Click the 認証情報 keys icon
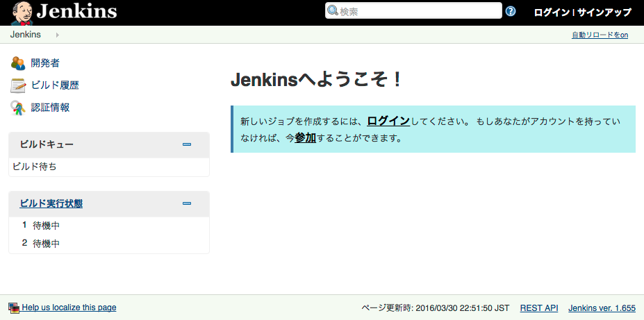 18,108
